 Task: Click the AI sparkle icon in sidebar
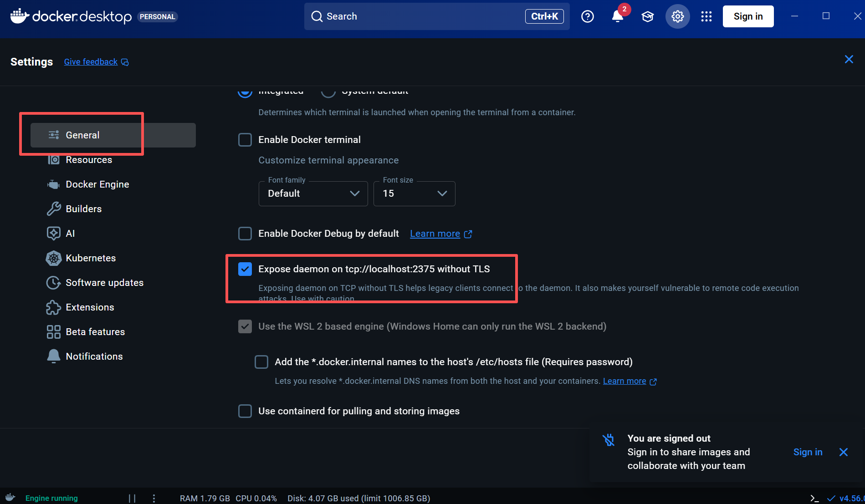pyautogui.click(x=54, y=233)
